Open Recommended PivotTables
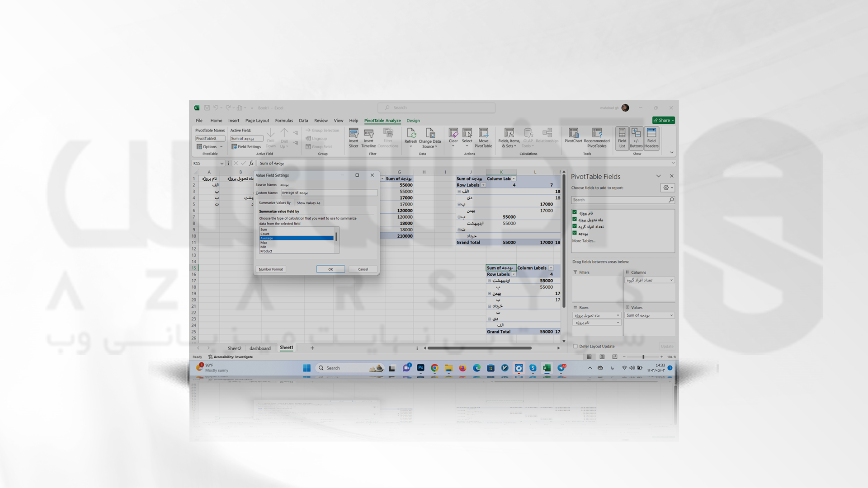 pos(597,138)
